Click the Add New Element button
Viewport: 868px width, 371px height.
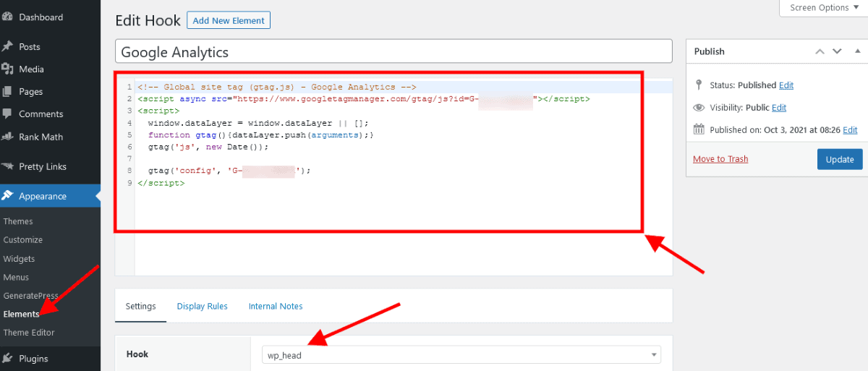click(229, 20)
